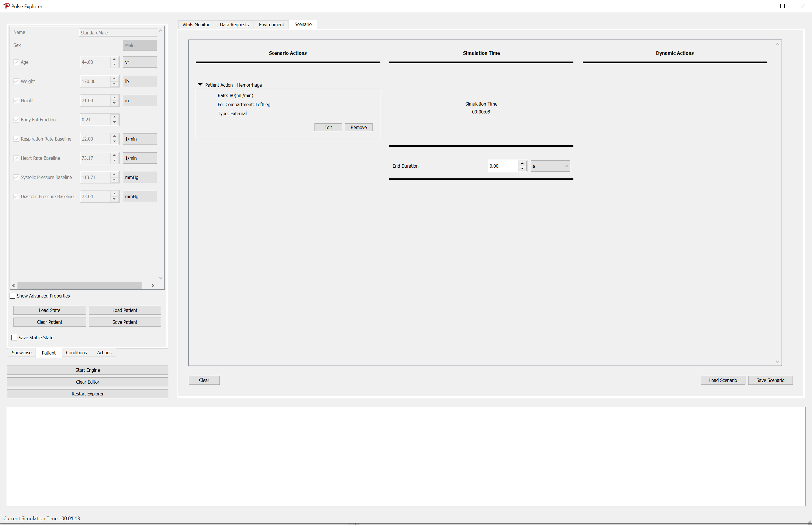Increase Heart Rate Baseline spinner
812x525 pixels.
[115, 156]
